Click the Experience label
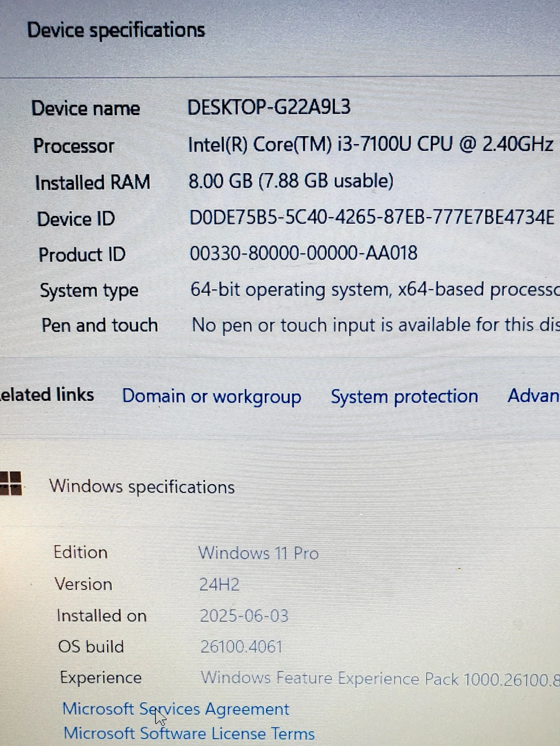Image resolution: width=560 pixels, height=746 pixels. pyautogui.click(x=101, y=678)
